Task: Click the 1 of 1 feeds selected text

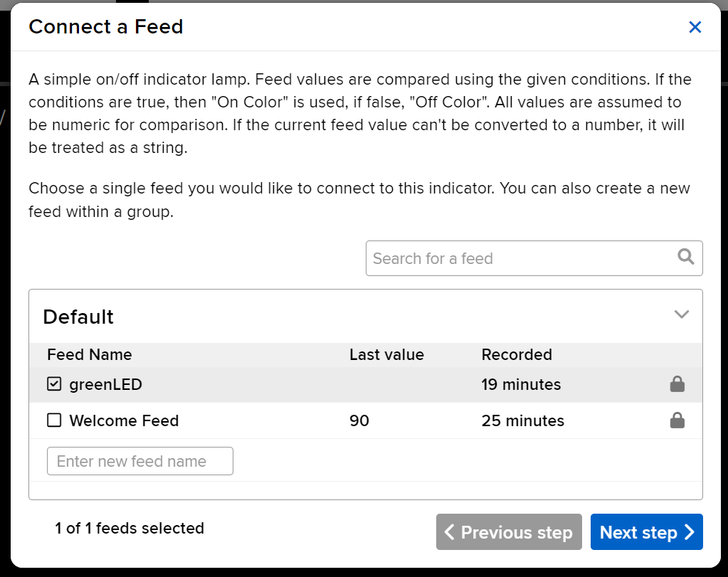Action: [x=130, y=528]
